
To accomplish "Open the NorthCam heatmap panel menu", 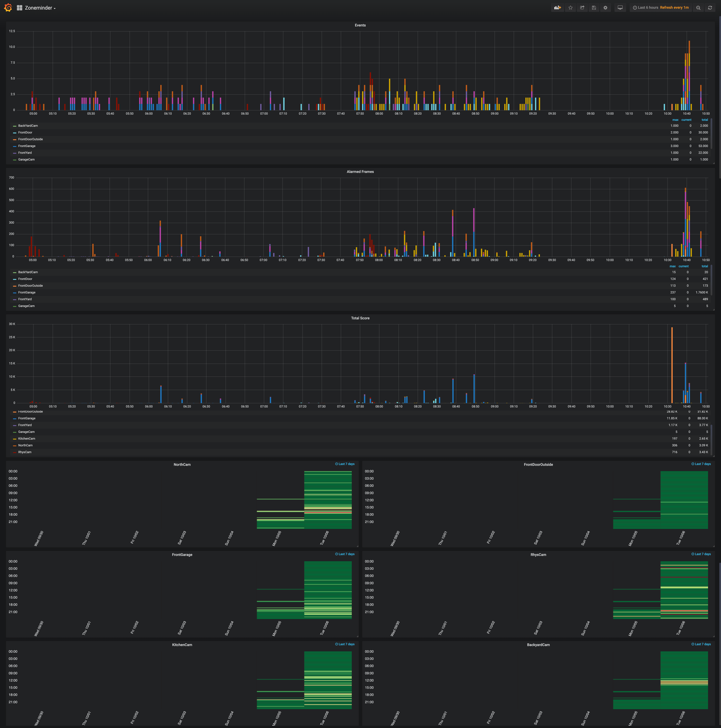I will pyautogui.click(x=182, y=465).
